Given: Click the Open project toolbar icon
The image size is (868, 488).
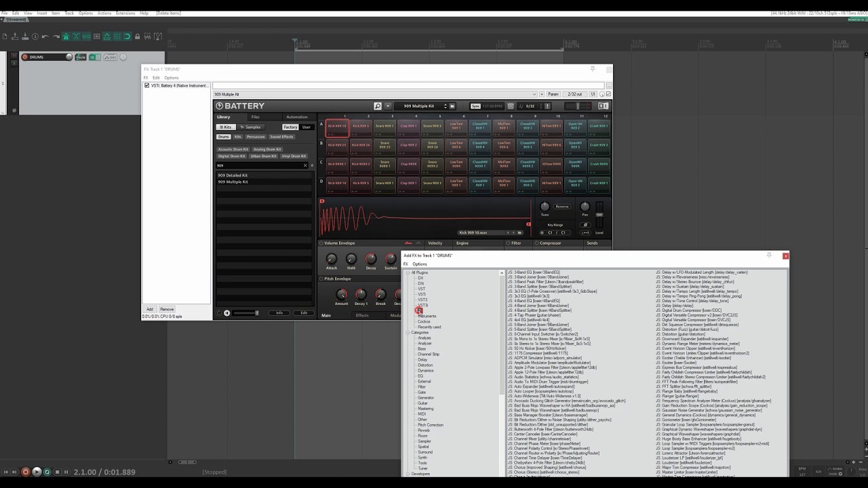Looking at the screenshot, I should (16, 37).
